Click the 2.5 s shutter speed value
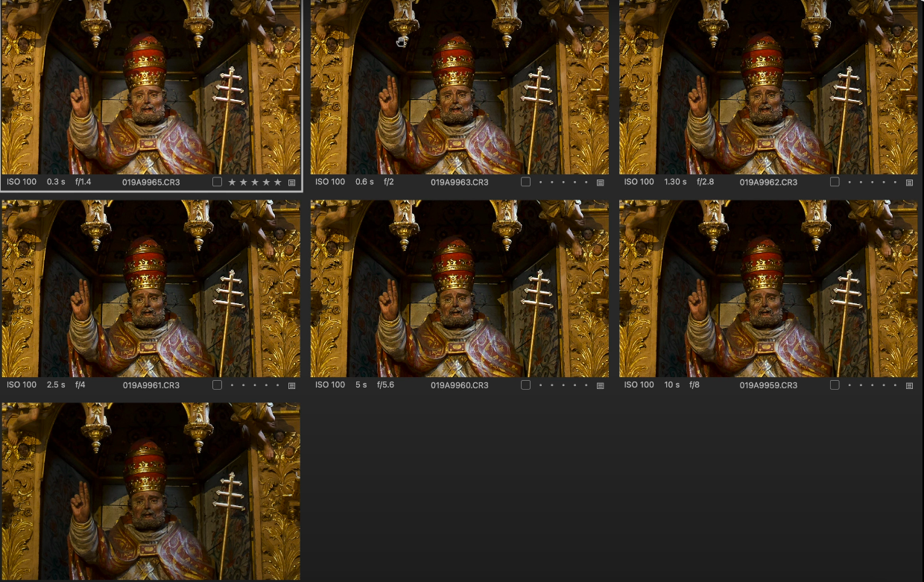 pyautogui.click(x=56, y=385)
